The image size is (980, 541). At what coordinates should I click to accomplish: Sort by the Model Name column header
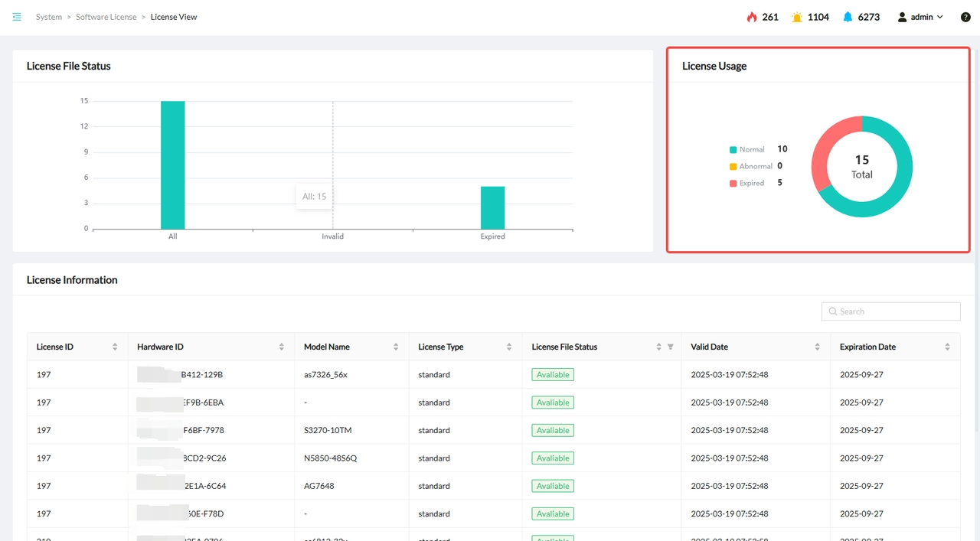coord(327,347)
